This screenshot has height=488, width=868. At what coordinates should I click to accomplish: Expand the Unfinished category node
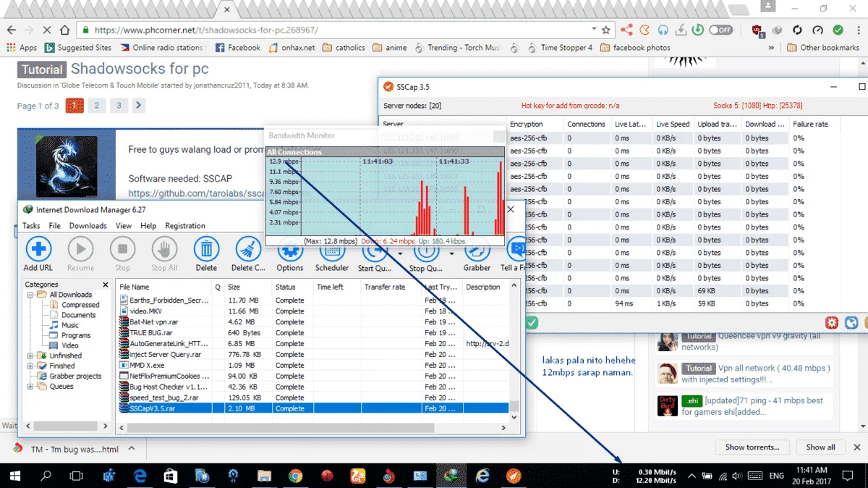click(x=31, y=356)
